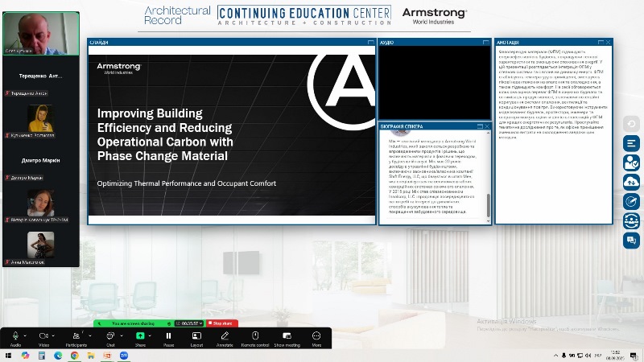This screenshot has width=644, height=362.
Task: Click the БІОГРАФІЯ СПІКЕРА panel title
Action: point(401,126)
